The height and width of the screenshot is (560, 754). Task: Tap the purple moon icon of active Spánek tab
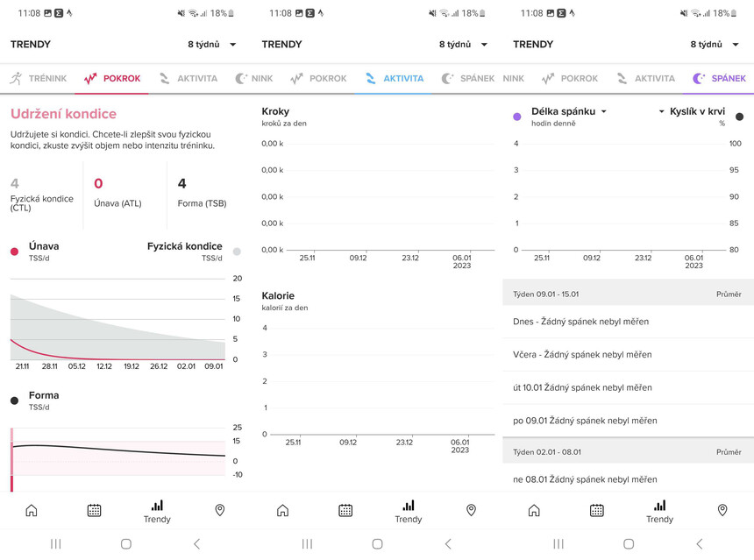click(x=699, y=78)
